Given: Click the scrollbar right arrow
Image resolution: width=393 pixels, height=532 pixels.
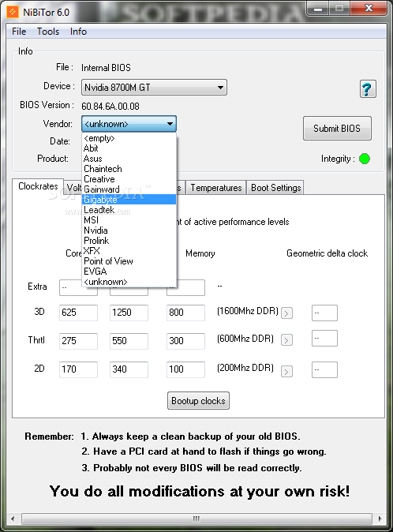Looking at the screenshot, I should pyautogui.click(x=380, y=519).
